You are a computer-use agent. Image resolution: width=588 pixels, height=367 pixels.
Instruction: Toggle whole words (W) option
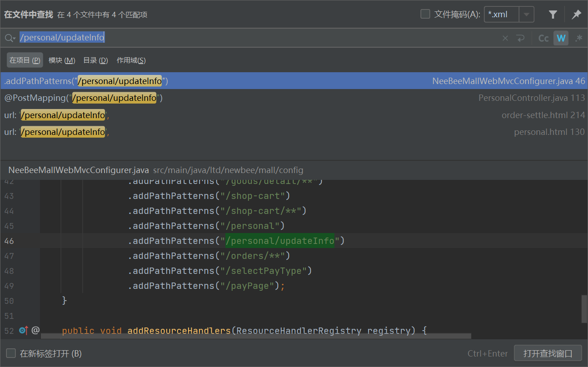coord(561,38)
